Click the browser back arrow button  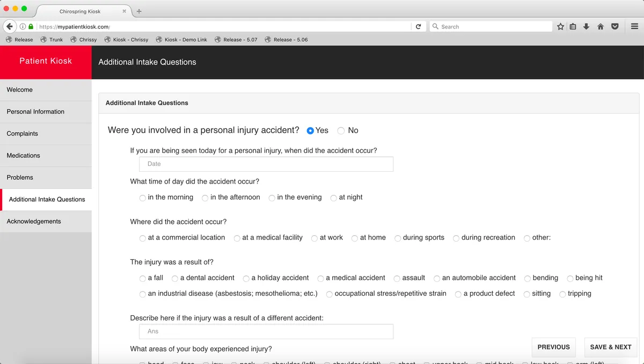coord(10,26)
